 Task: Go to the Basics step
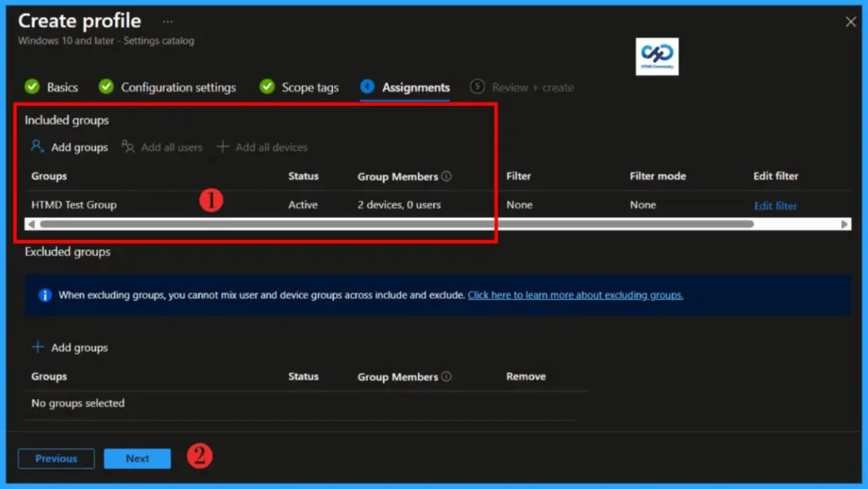click(x=62, y=87)
